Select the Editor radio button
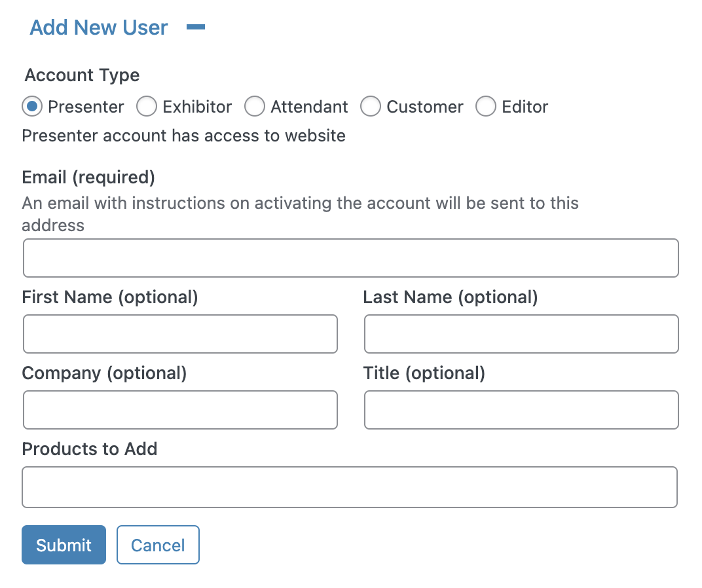 coord(485,106)
